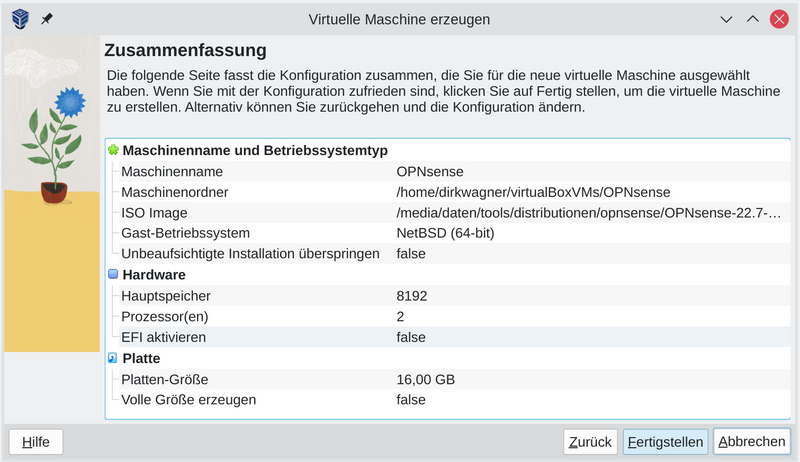
Task: Close the dialog with the red X
Action: pos(779,19)
